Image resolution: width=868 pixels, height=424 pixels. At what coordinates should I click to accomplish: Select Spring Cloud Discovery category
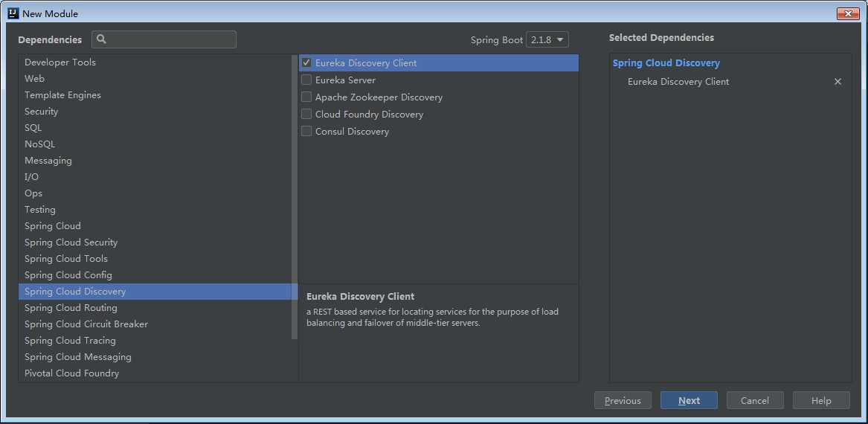(x=158, y=291)
